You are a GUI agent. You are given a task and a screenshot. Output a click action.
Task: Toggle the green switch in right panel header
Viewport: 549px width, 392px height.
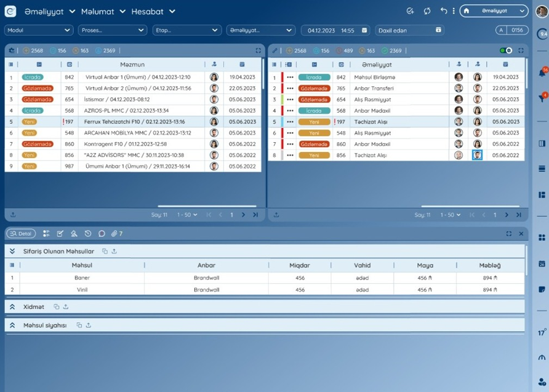505,50
